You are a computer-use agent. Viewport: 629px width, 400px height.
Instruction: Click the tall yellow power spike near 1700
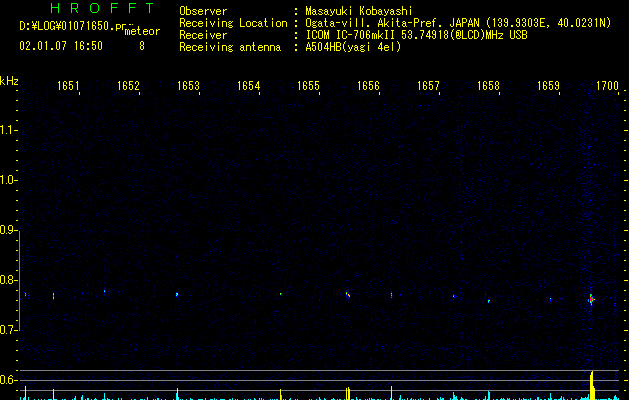pos(592,385)
